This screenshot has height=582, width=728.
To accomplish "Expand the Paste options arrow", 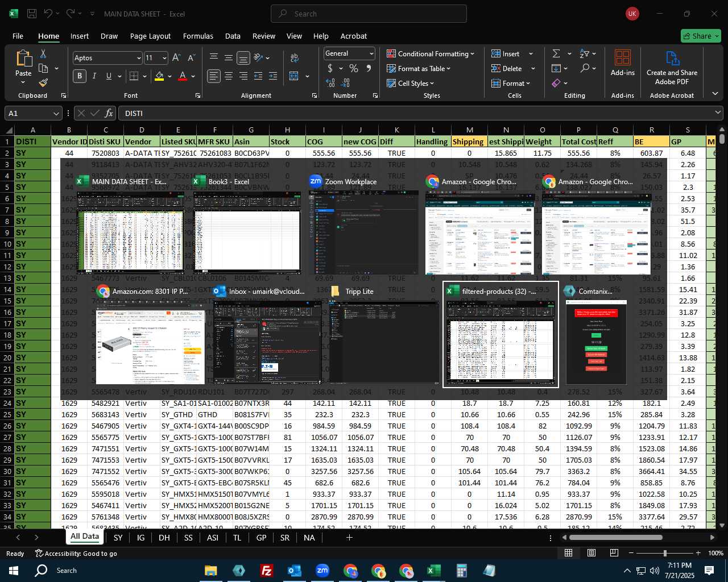I will (23, 82).
